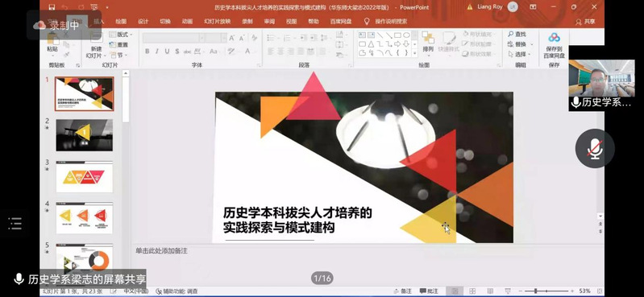
Task: Select the triangle shape in shapes gallery
Action: point(371,44)
